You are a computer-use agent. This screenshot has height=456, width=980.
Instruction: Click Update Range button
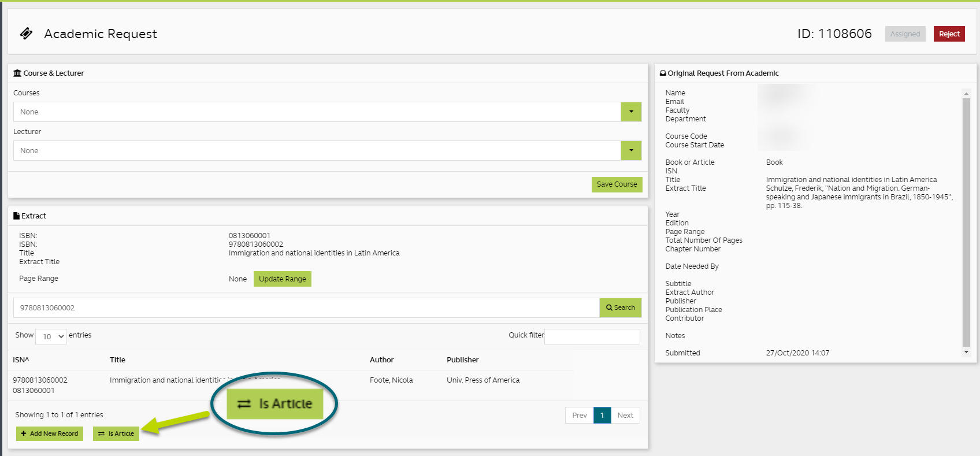pos(282,279)
